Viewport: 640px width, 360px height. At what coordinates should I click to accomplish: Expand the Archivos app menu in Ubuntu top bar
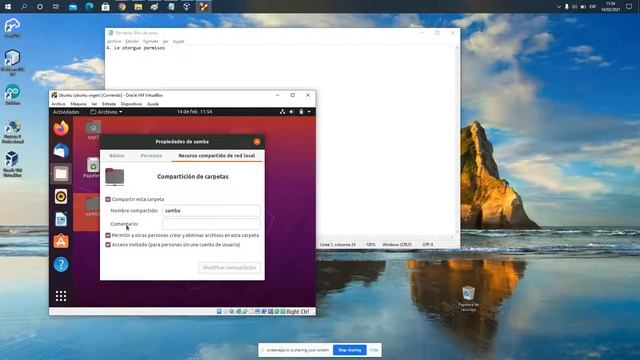coord(106,111)
